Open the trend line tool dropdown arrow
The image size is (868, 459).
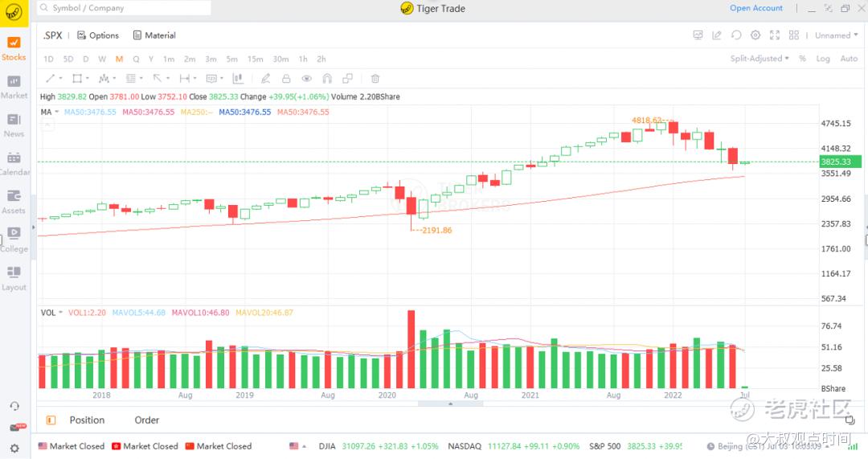[61, 79]
